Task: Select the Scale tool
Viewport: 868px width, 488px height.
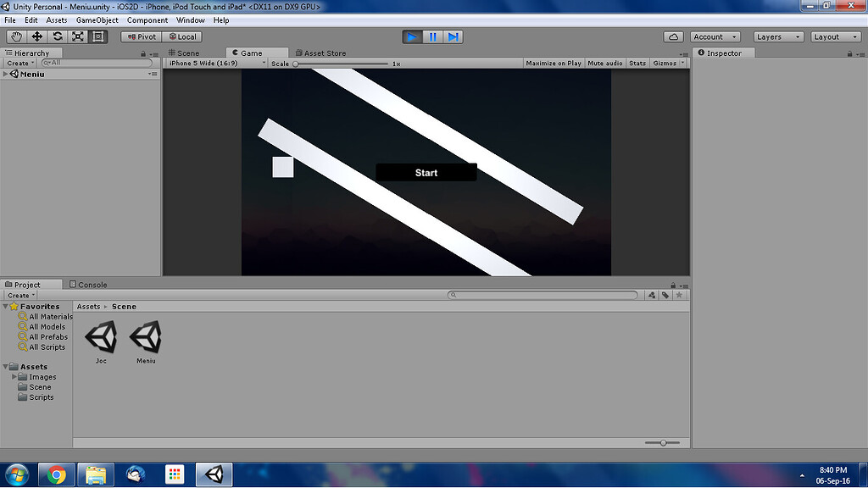Action: pos(76,36)
